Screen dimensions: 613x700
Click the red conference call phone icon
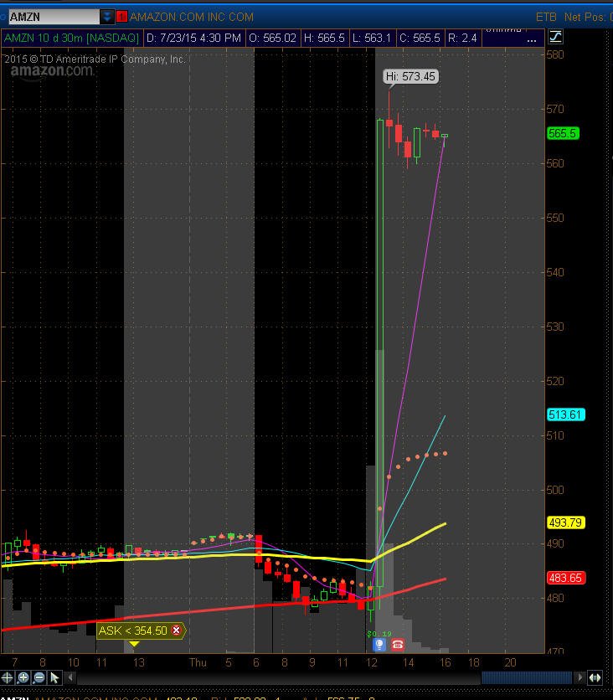point(397,644)
